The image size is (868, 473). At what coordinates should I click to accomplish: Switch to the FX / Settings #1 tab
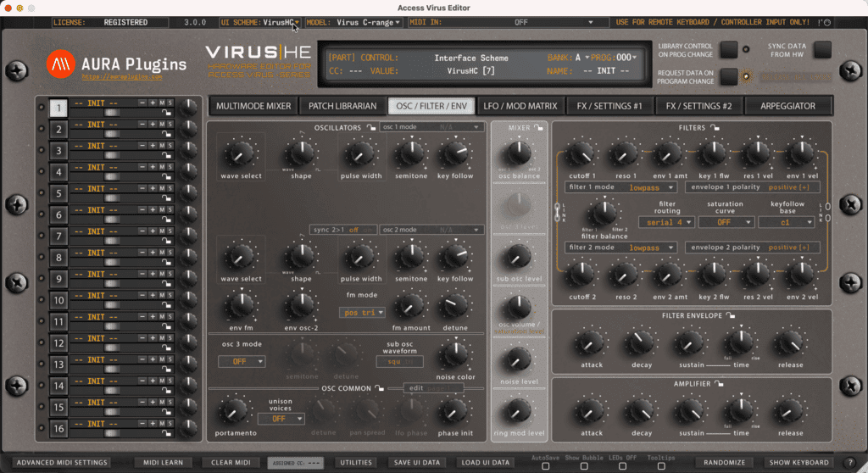tap(609, 106)
